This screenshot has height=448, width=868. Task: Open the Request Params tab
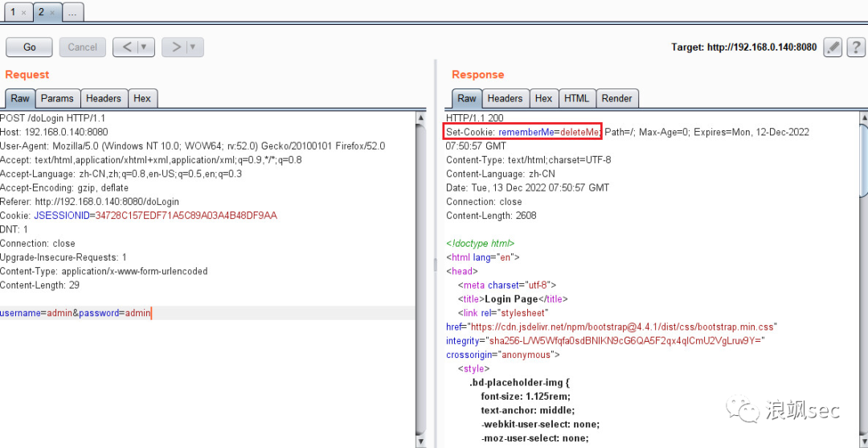[x=57, y=98]
